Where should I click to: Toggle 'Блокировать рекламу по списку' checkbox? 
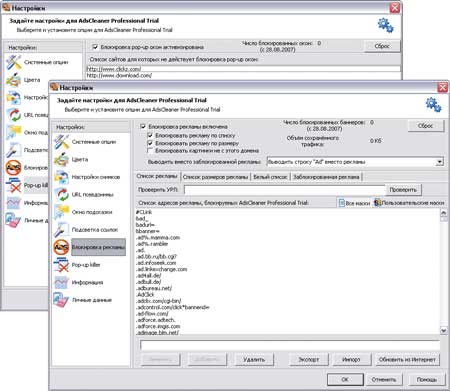click(150, 135)
